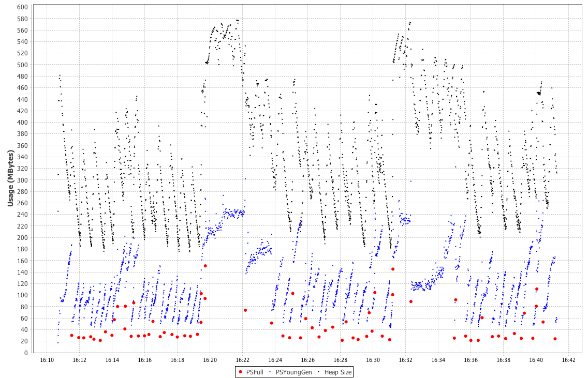This screenshot has width=588, height=378.
Task: Click the 80 tick label on the y-axis
Action: (24, 307)
